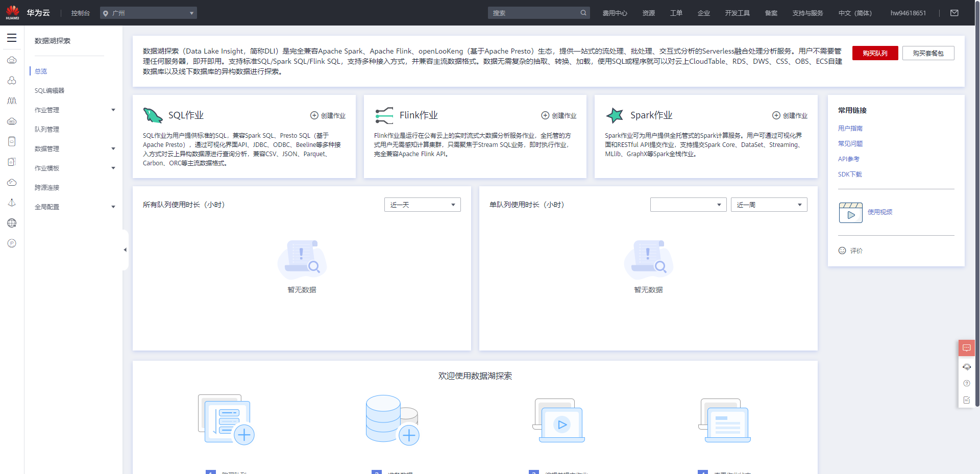Click the wave-shaped icon in left rail
Screen dimensions: 980x474
click(x=12, y=101)
